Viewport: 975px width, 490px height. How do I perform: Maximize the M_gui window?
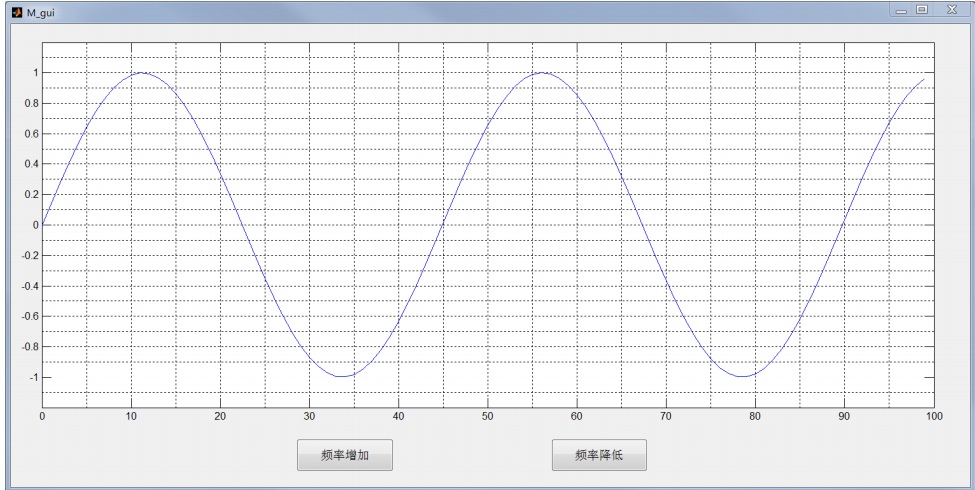[x=922, y=10]
